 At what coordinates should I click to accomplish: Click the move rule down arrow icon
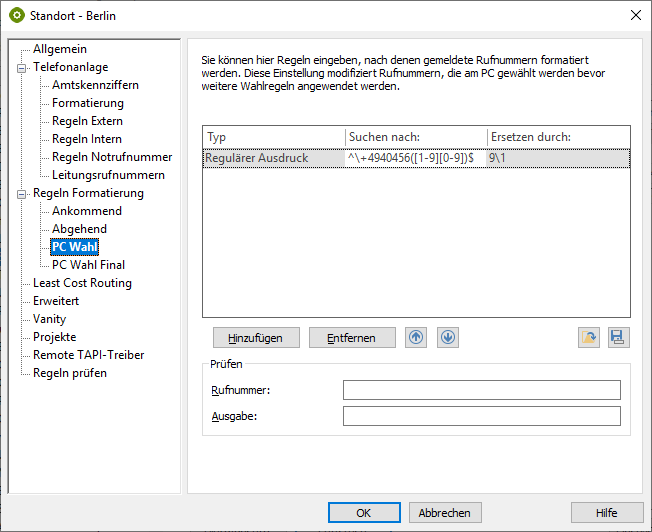click(448, 338)
